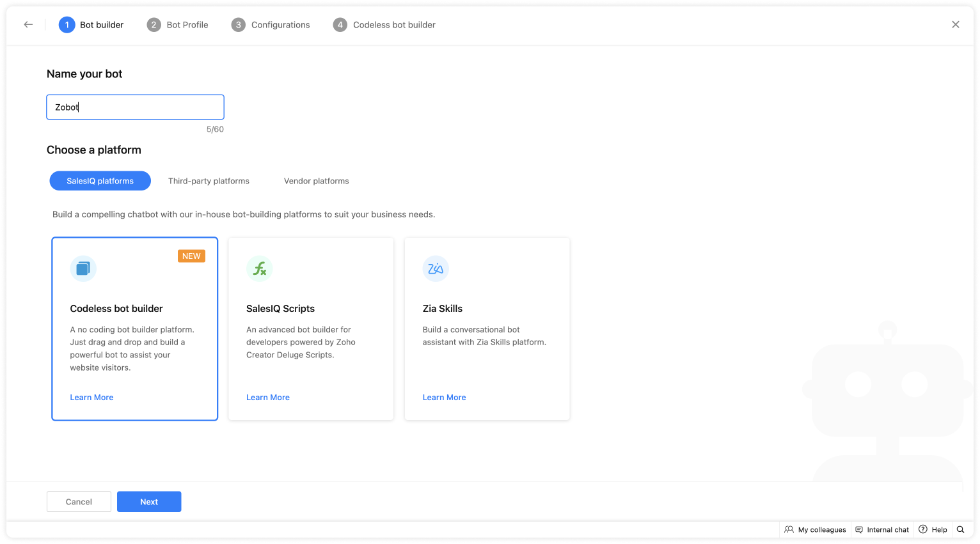
Task: Click the 'Build a compelling chatbot' description line
Action: (244, 215)
